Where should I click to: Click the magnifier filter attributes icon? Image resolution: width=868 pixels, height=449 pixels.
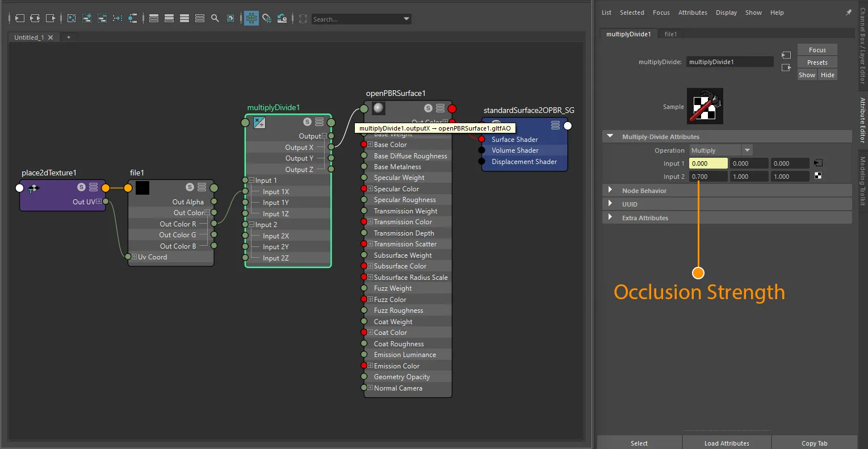(215, 18)
